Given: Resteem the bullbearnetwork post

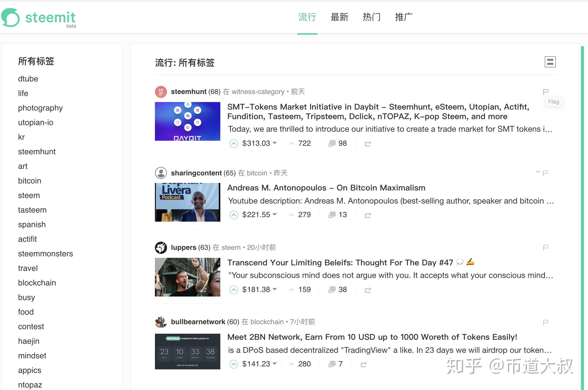Looking at the screenshot, I should tap(364, 364).
